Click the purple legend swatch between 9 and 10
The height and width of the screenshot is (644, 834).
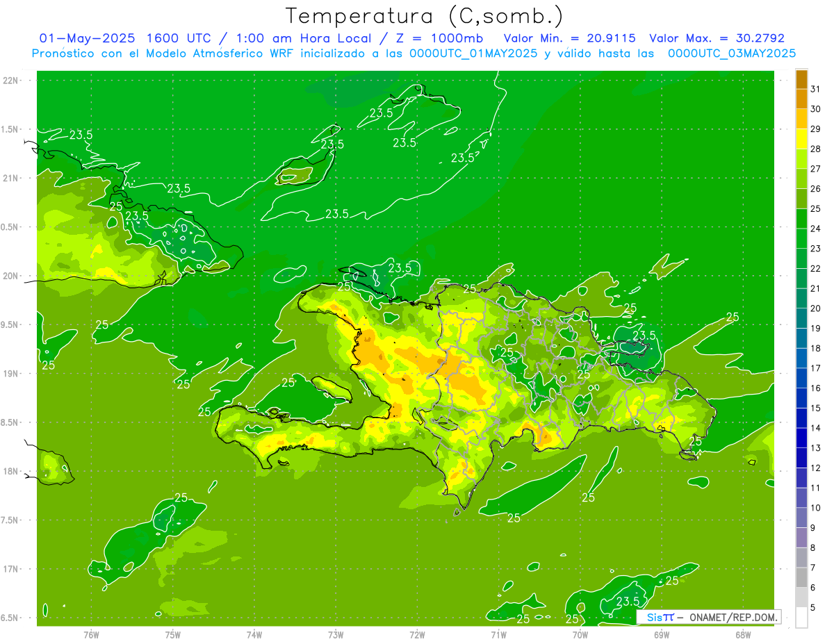click(801, 518)
